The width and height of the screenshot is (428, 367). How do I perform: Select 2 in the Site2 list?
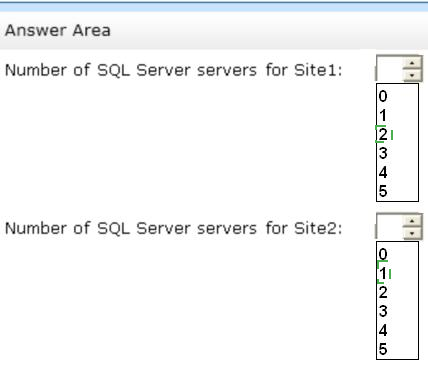(383, 292)
